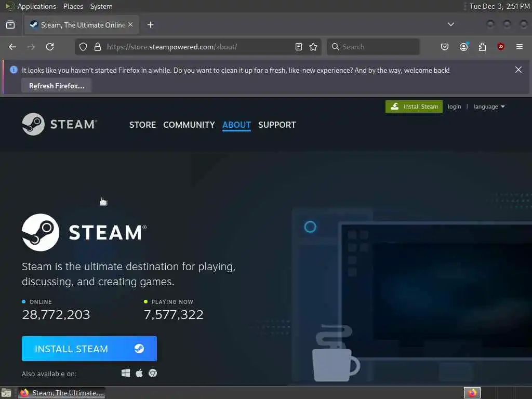Click the Windows platform icon
This screenshot has height=399, width=532.
pos(126,373)
